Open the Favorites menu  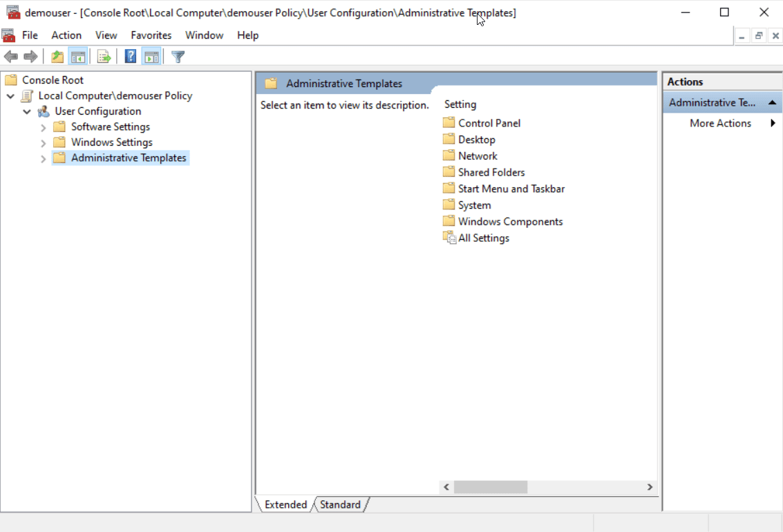[151, 35]
